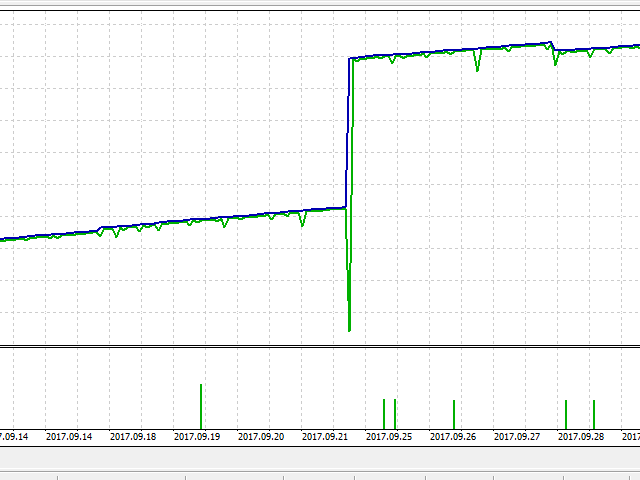This screenshot has height=480, width=640.
Task: Click the left bar of the pair above 2017.09.25
Action: pos(384,413)
